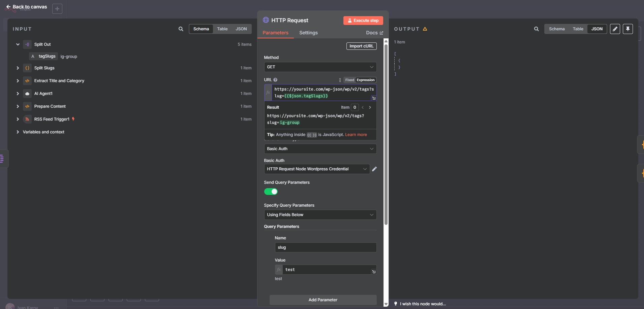The image size is (644, 309).
Task: Switch to the Settings tab
Action: point(308,33)
